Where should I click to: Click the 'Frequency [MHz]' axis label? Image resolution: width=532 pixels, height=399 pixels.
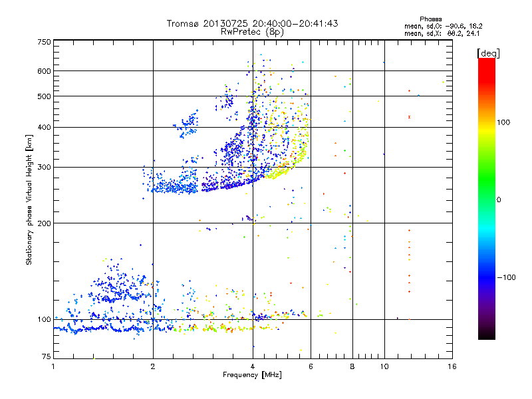(252, 375)
